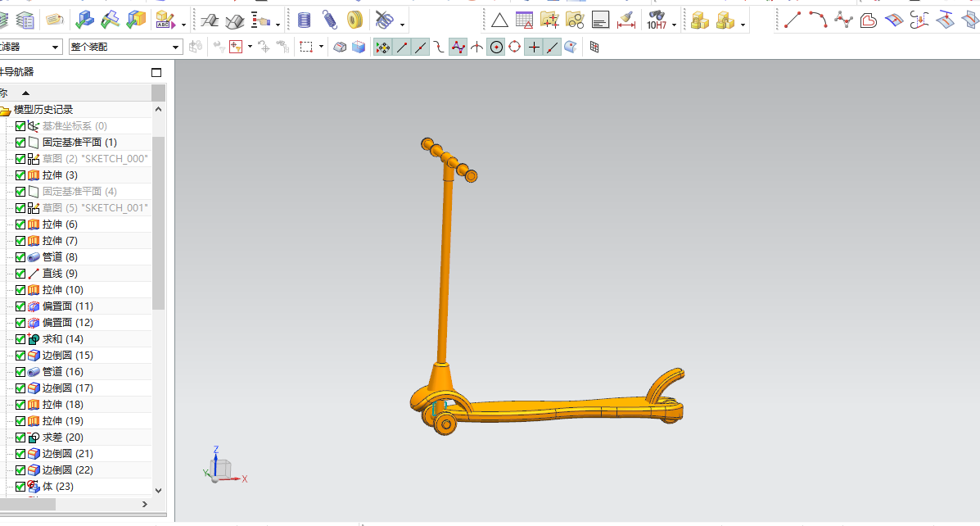
Task: Select the 偏置面 (11) feature
Action: [x=67, y=306]
